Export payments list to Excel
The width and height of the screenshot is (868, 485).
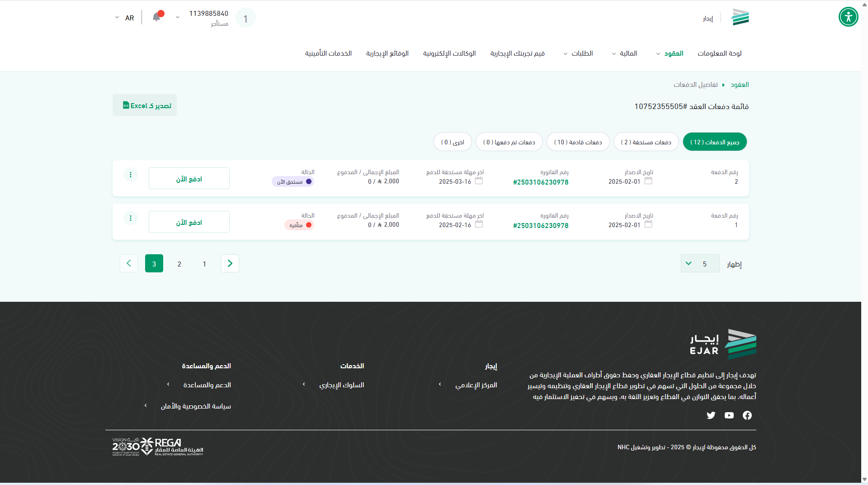coord(145,105)
